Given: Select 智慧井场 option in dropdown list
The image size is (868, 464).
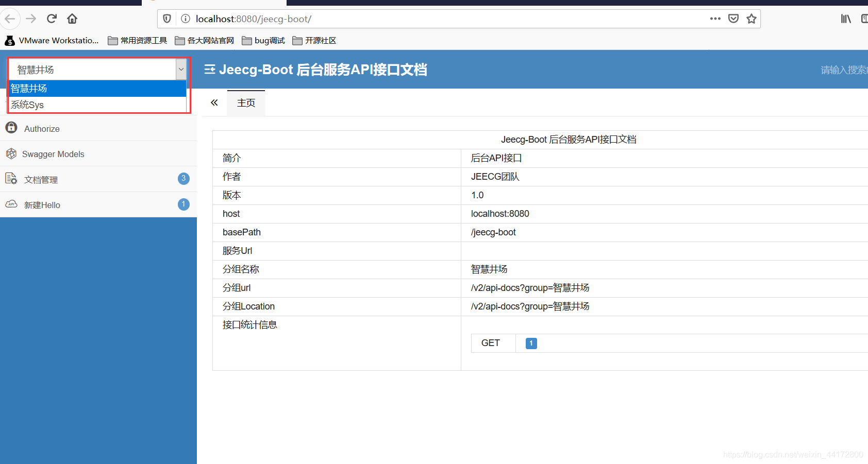Looking at the screenshot, I should pos(97,89).
